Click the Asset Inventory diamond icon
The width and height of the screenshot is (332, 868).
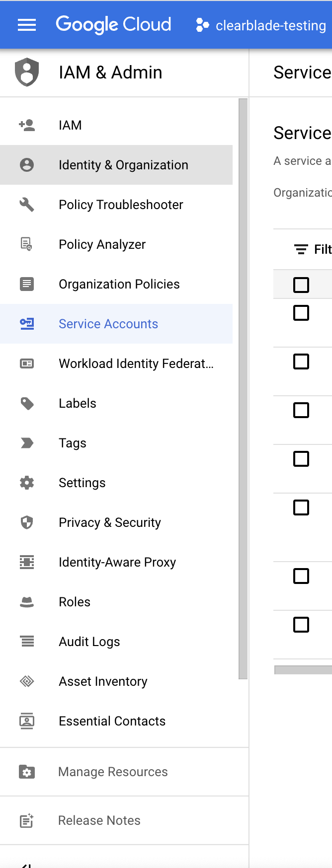coord(27,681)
